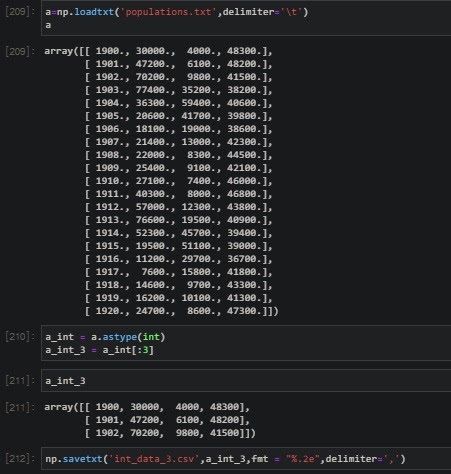The width and height of the screenshot is (451, 474).
Task: Click value 46800. in the 1911 row
Action: [244, 194]
